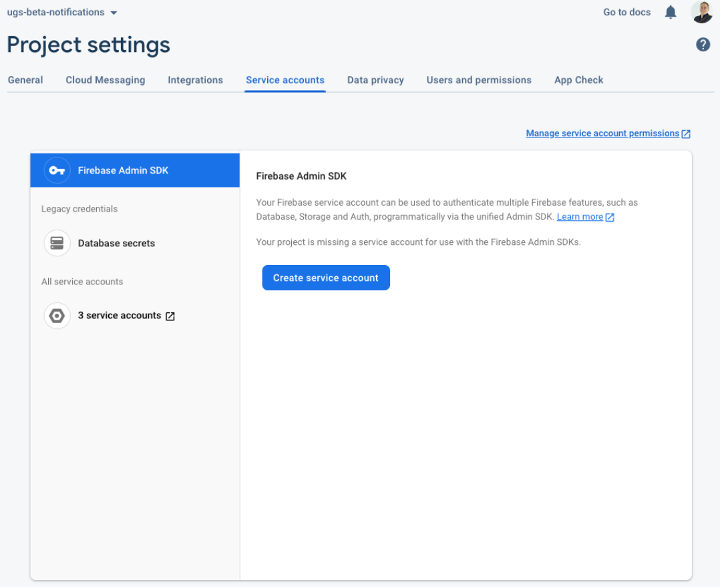Open the Cloud Messaging tab
Screen dimensions: 720x588
(105, 80)
